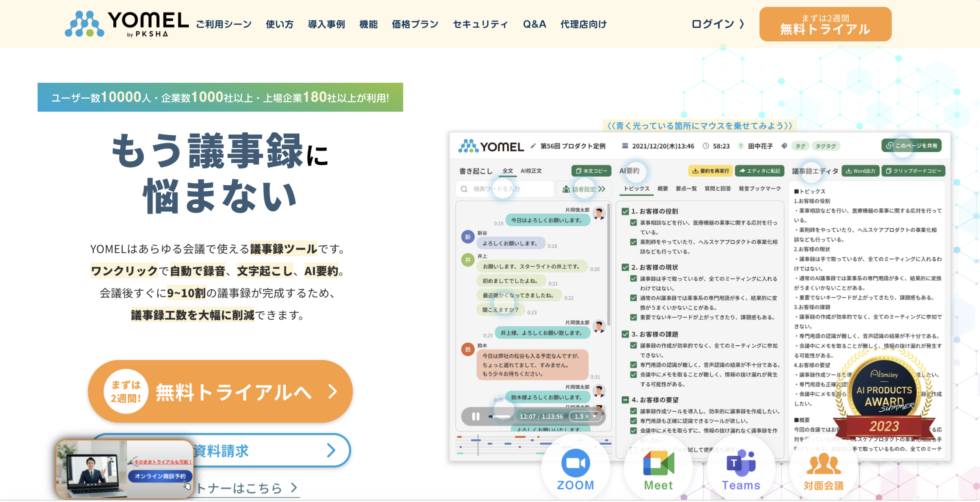
Task: Open 価格プラン in the navigation
Action: pyautogui.click(x=415, y=24)
